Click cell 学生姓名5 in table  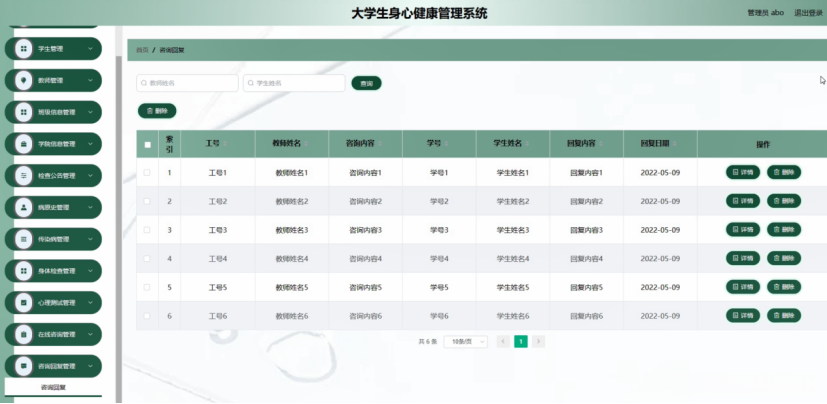pos(512,287)
